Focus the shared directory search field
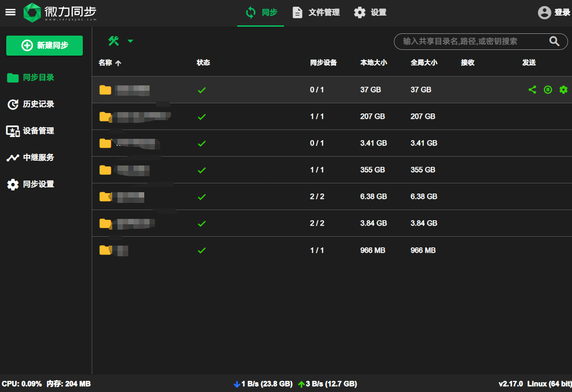Image resolution: width=572 pixels, height=392 pixels. tap(472, 41)
